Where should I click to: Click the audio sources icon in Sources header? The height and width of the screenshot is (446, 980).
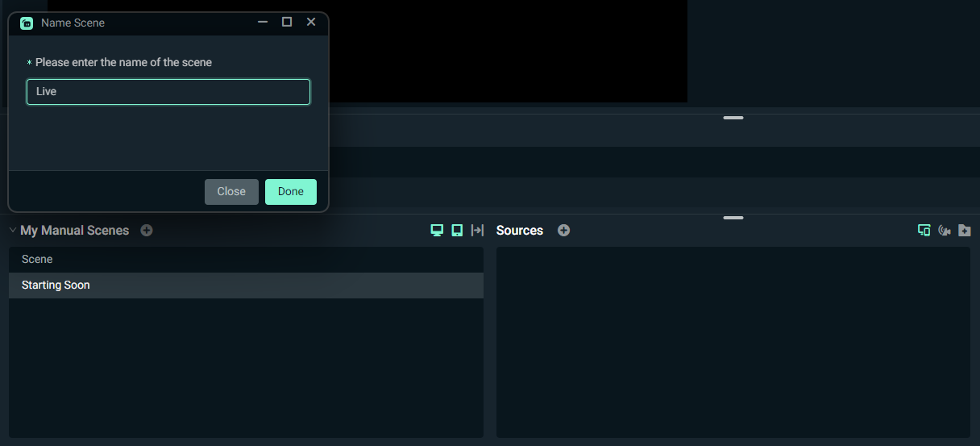[x=945, y=231]
